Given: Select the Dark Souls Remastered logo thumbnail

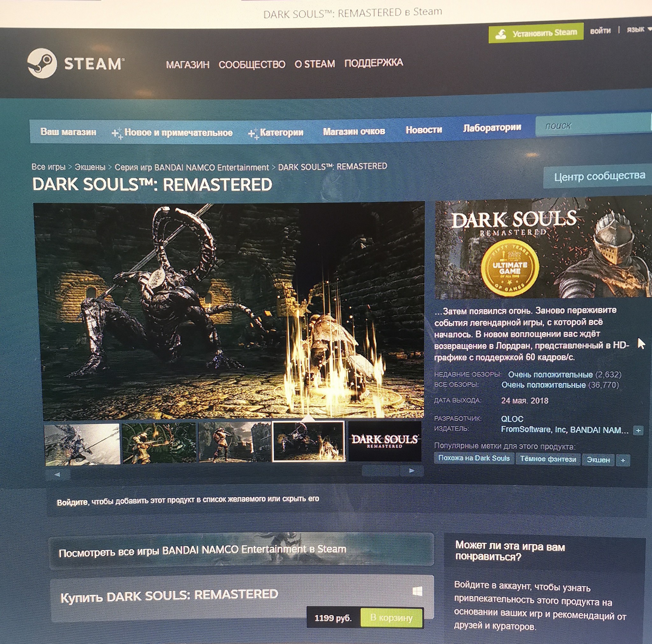Looking at the screenshot, I should pyautogui.click(x=385, y=441).
